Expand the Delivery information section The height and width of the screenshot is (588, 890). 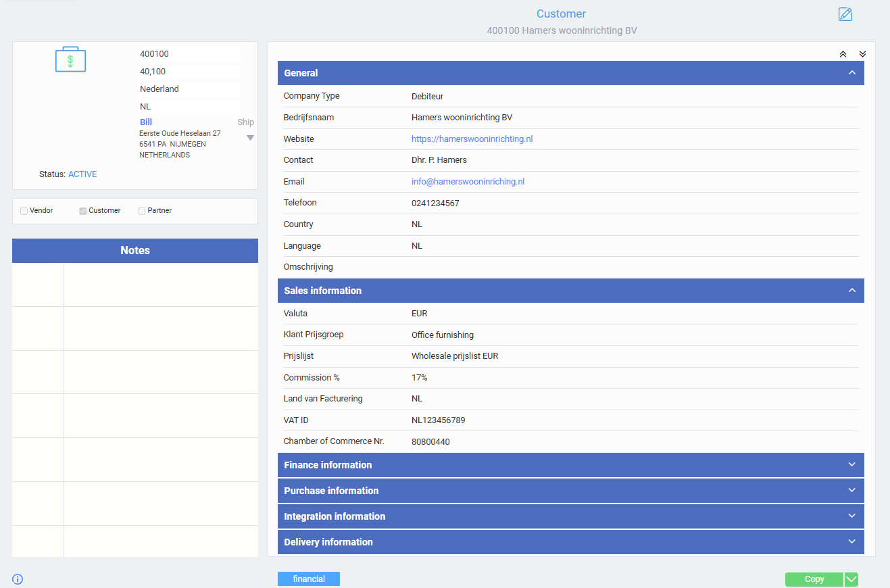[x=571, y=542]
